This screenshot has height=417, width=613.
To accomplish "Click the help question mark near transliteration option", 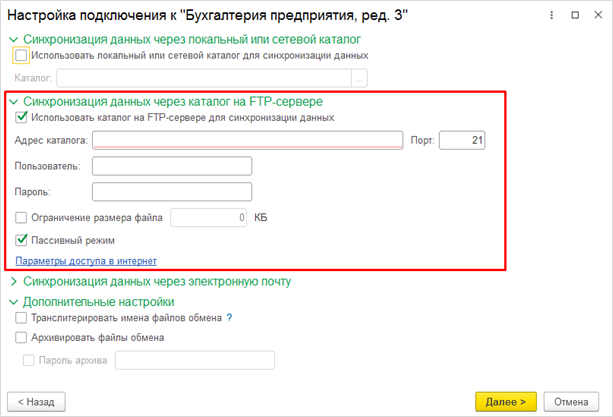I will tap(229, 318).
